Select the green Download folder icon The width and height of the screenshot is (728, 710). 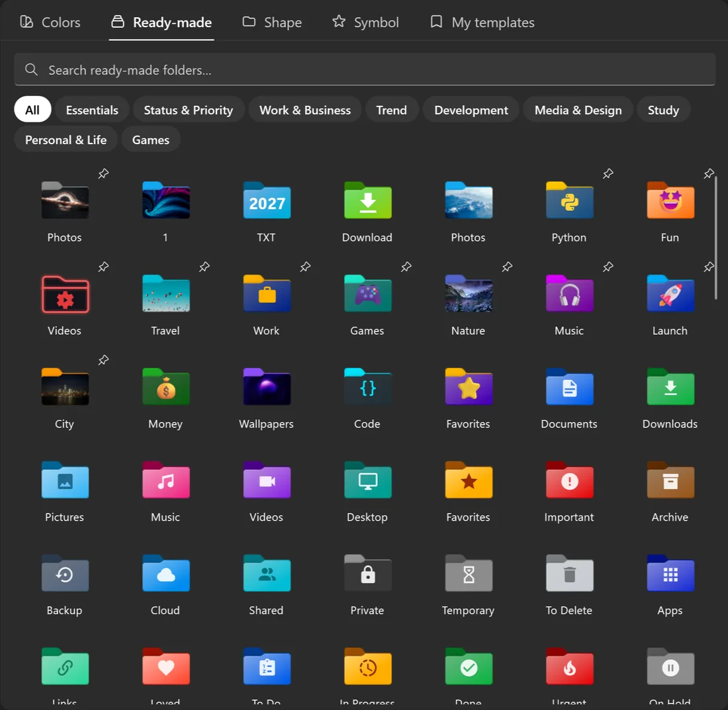coord(367,200)
